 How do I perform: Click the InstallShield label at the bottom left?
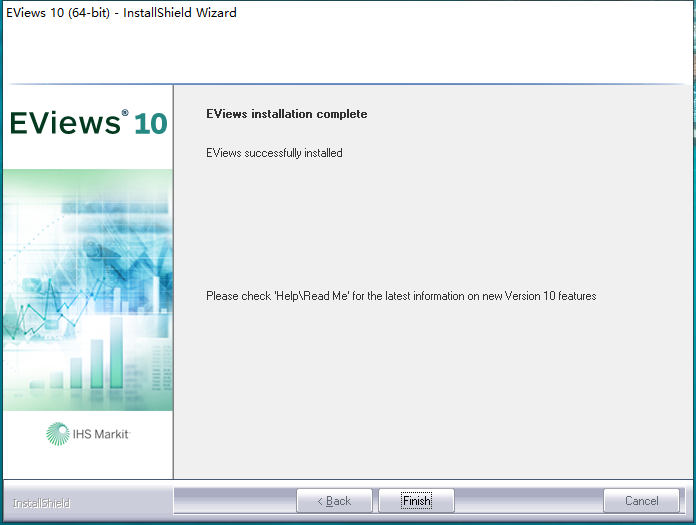pyautogui.click(x=41, y=503)
